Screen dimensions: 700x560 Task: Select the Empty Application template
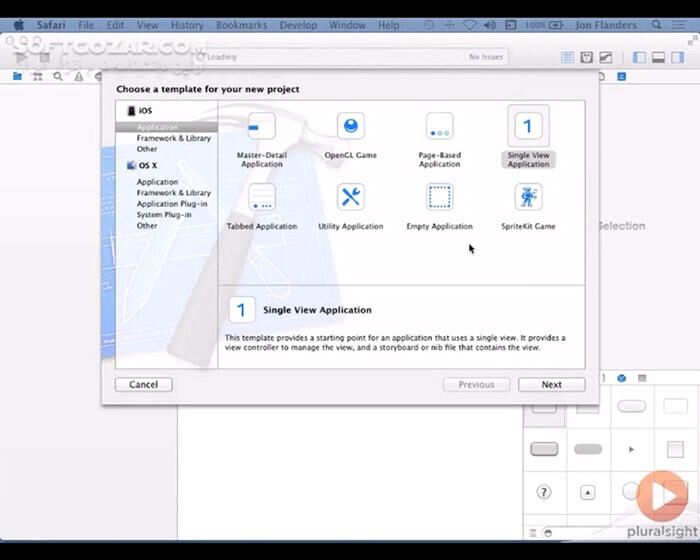click(439, 198)
